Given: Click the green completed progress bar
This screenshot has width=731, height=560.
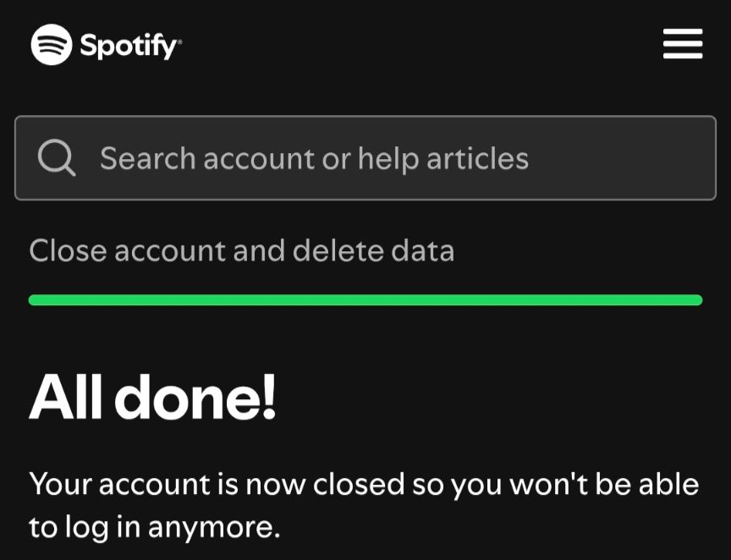Looking at the screenshot, I should pos(365,299).
